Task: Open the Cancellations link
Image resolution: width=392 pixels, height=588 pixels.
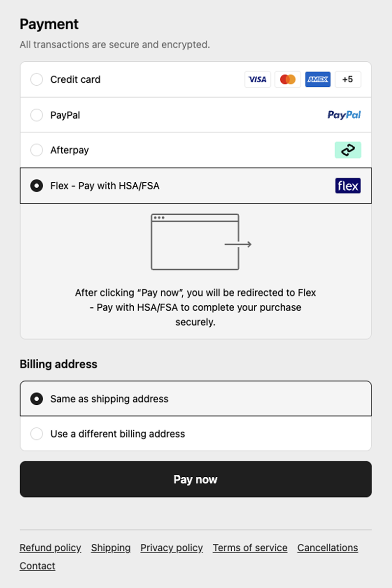Action: pyautogui.click(x=327, y=548)
